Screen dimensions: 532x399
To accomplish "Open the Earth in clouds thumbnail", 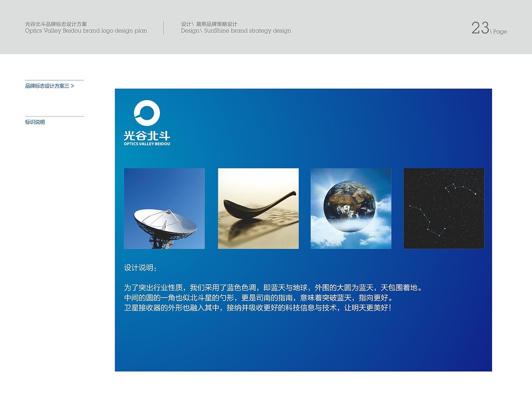I will coord(351,209).
